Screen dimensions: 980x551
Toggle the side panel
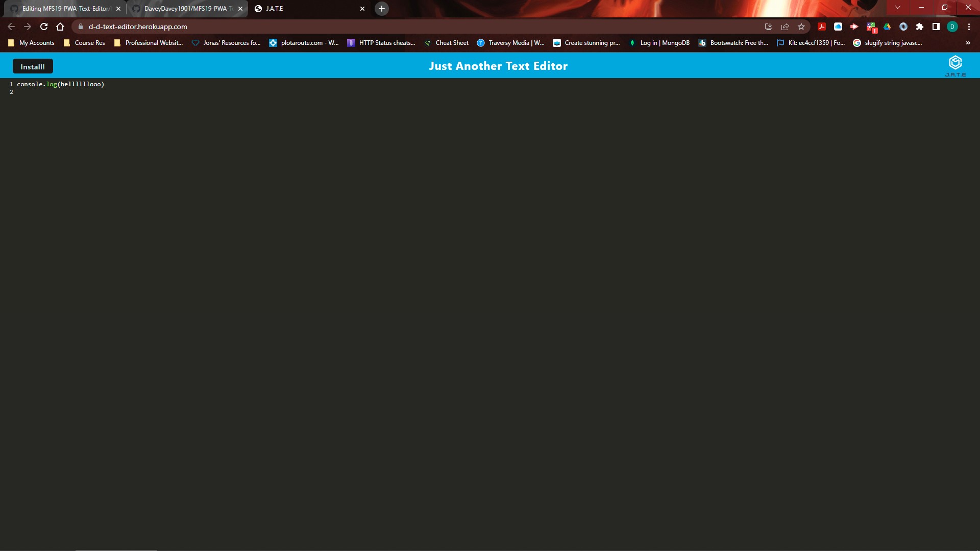coord(936,27)
